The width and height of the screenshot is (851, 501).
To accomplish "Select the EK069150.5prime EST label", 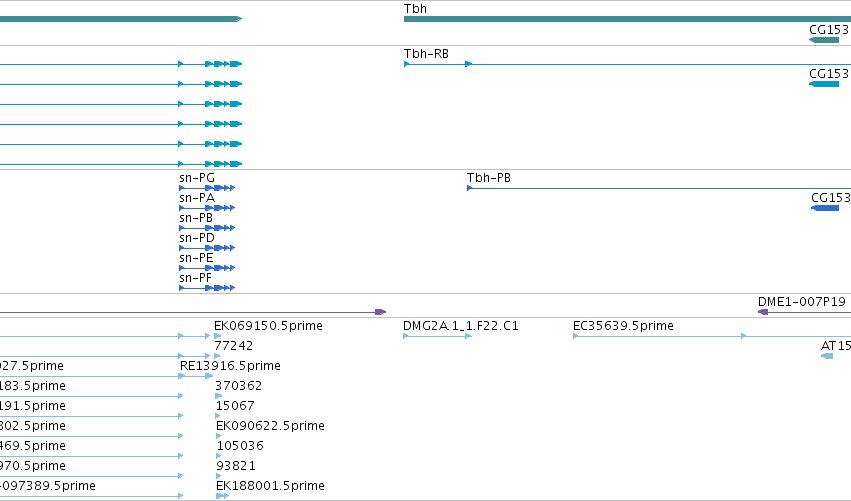I will coord(268,326).
